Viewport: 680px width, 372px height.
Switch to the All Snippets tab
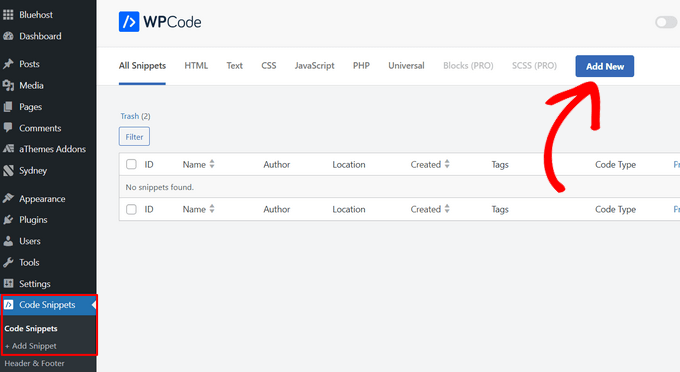click(142, 66)
